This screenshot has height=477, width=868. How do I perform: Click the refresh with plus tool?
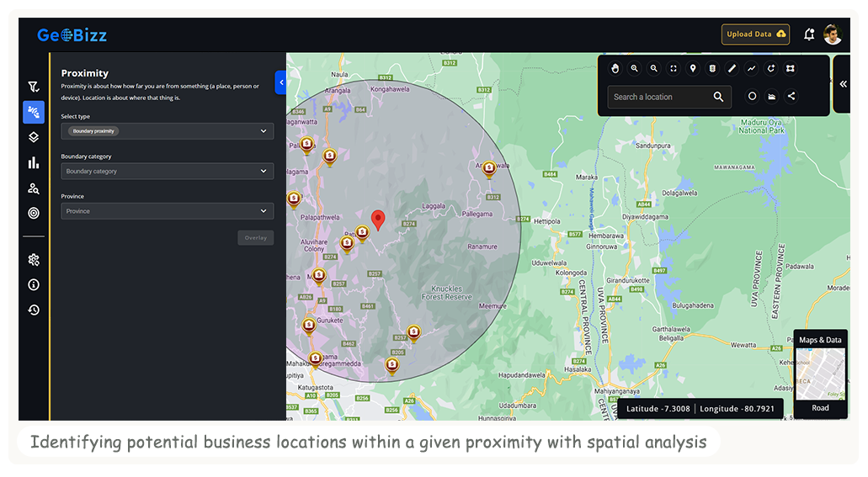pyautogui.click(x=770, y=68)
